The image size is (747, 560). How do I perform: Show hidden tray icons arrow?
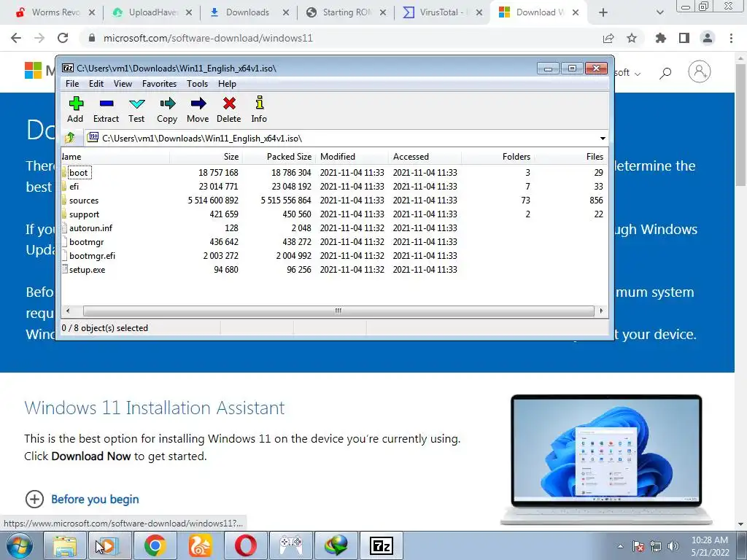[620, 546]
